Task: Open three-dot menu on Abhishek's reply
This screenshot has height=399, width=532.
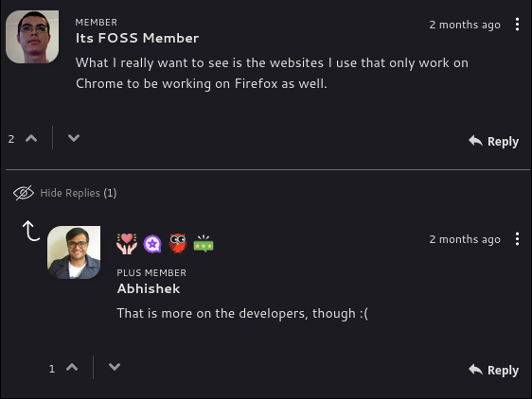Action: [517, 239]
